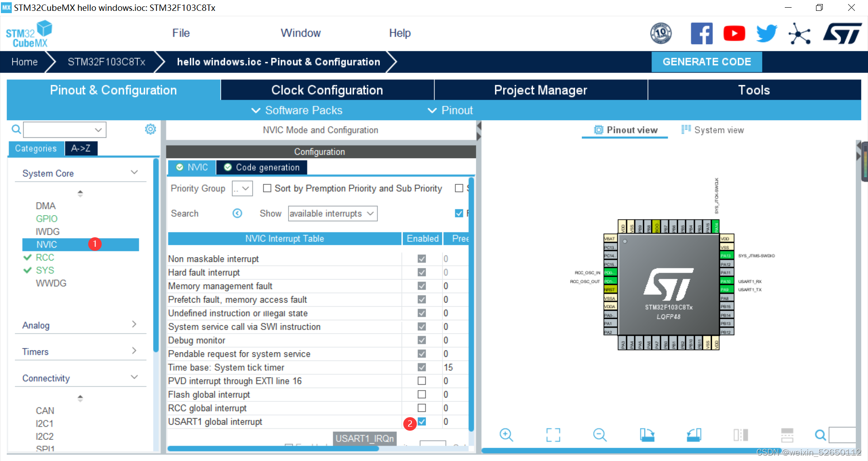The width and height of the screenshot is (868, 461).
Task: Open the Show available interrupts dropdown
Action: point(333,213)
